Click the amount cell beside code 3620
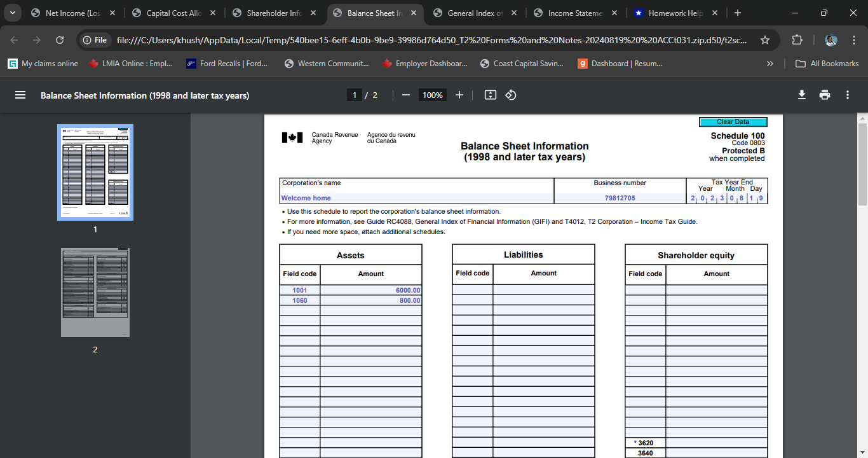This screenshot has height=458, width=868. (717, 443)
